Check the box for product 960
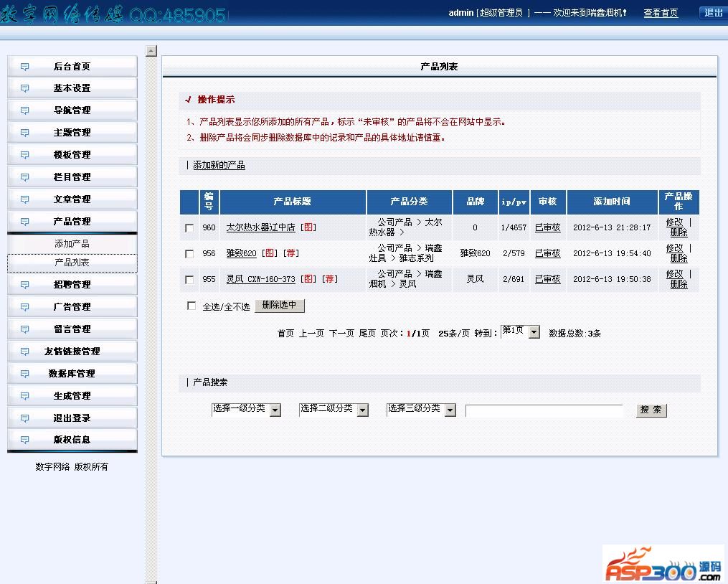The image size is (728, 584). click(x=189, y=228)
